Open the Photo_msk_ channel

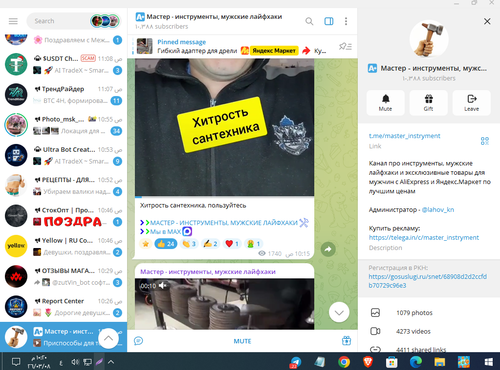63,125
